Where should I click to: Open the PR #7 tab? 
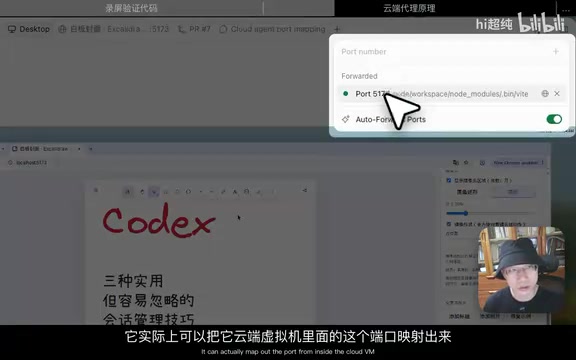pyautogui.click(x=194, y=29)
